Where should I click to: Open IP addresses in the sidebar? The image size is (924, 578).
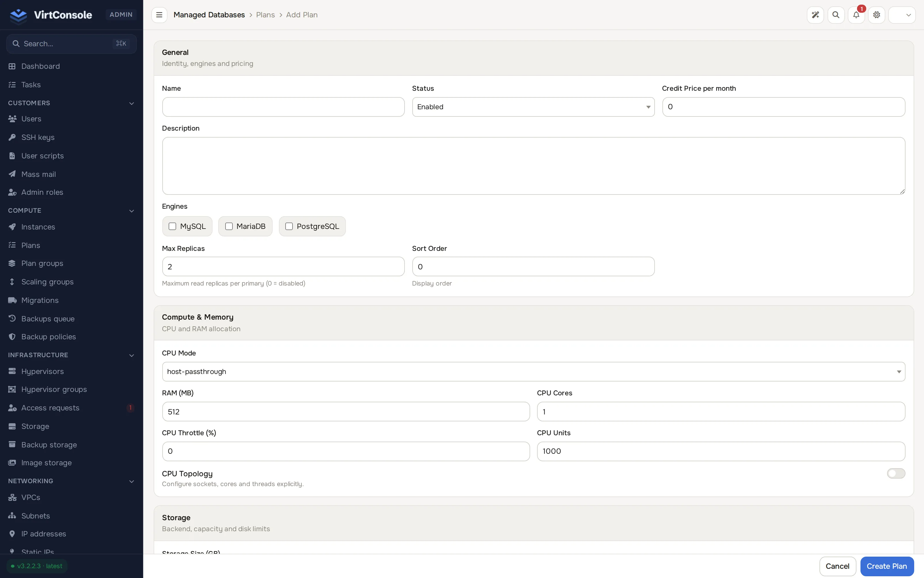point(71,534)
